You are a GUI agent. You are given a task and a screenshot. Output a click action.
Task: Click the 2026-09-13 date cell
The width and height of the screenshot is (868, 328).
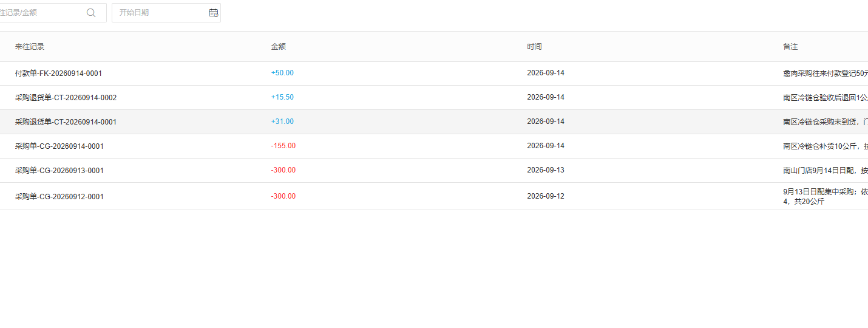point(546,170)
